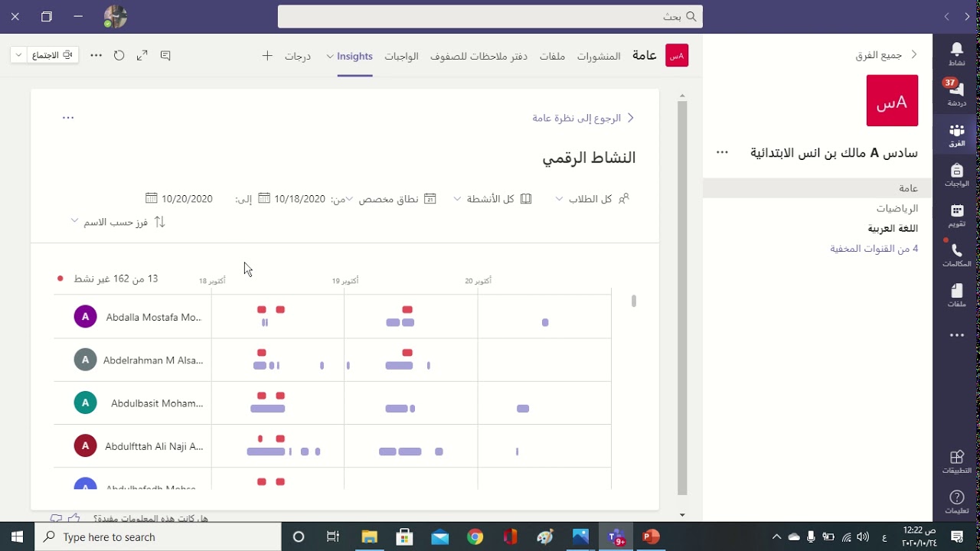The image size is (980, 551).
Task: Open the المنشورات tab
Action: pos(599,56)
